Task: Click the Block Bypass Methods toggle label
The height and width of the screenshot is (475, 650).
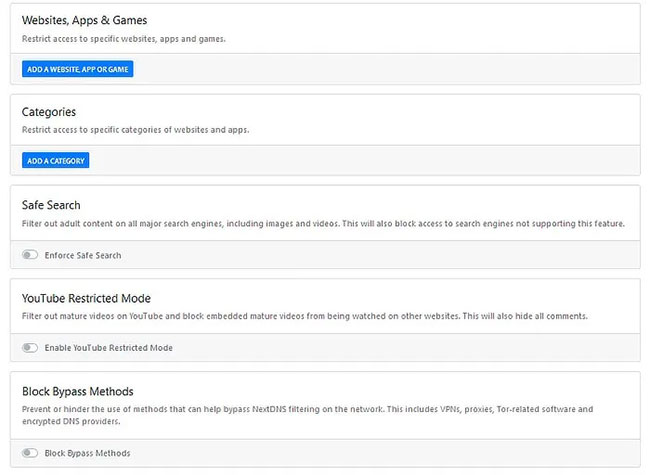Action: pyautogui.click(x=87, y=453)
